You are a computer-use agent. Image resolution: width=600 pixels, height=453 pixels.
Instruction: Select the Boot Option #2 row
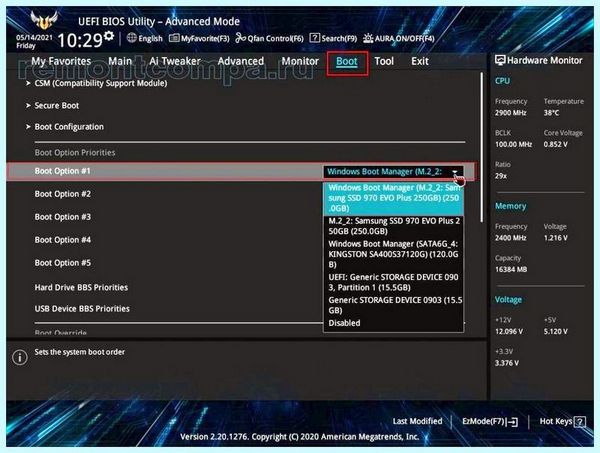240,194
